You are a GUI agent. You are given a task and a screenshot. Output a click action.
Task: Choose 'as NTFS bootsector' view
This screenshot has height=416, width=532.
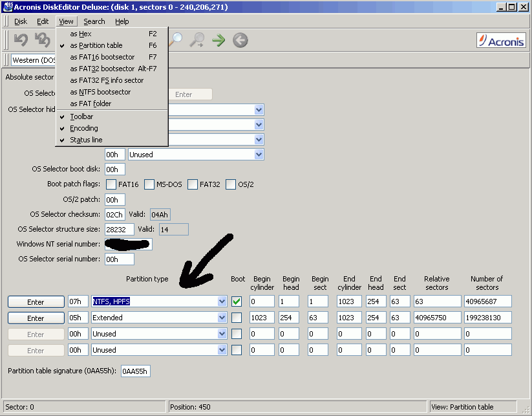coord(112,92)
